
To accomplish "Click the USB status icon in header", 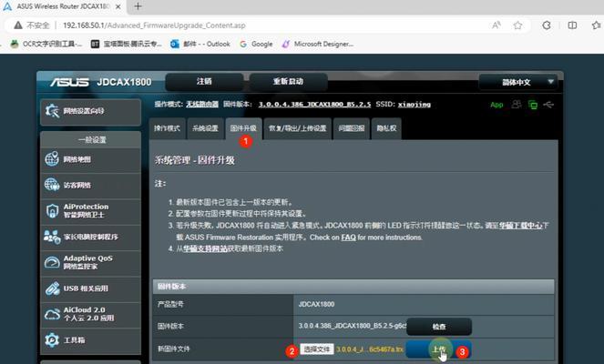I will (x=548, y=105).
